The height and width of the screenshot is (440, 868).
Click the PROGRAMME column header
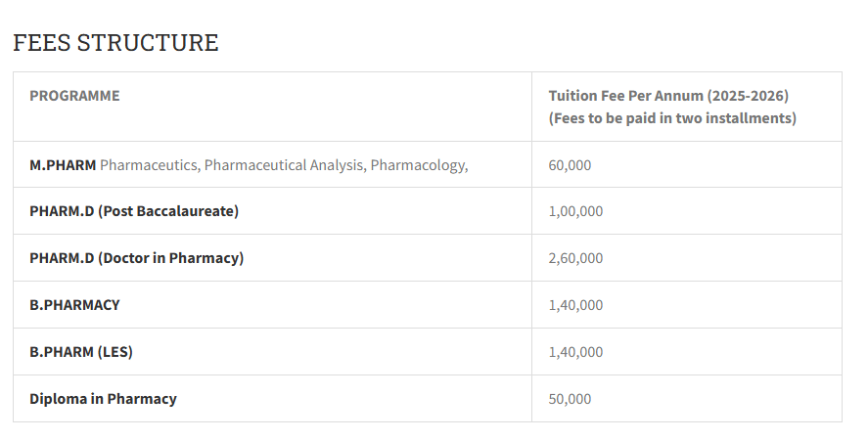[74, 96]
